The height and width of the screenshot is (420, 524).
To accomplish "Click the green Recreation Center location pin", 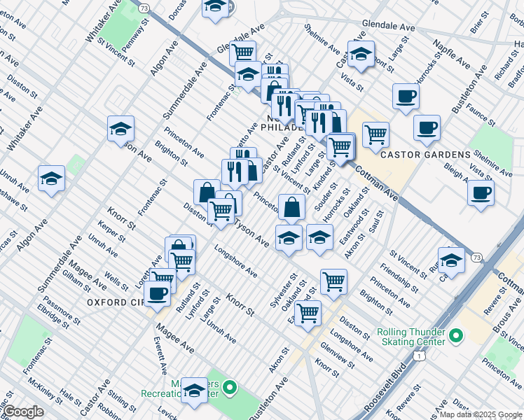I will pyautogui.click(x=230, y=388).
